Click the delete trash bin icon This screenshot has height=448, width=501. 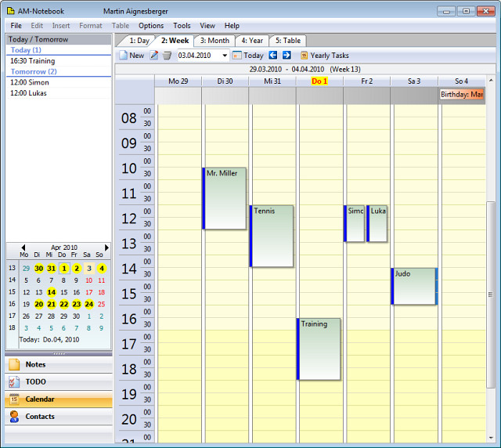pyautogui.click(x=167, y=56)
